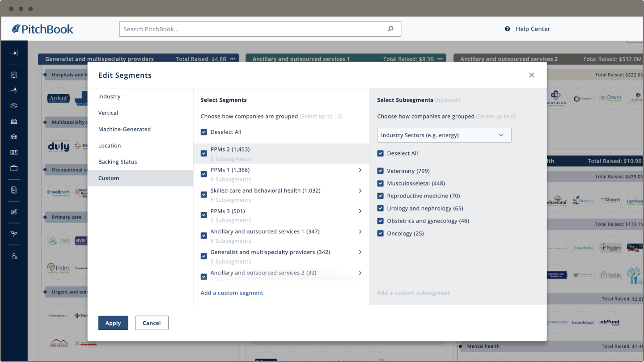This screenshot has width=644, height=362.
Task: Open the bar chart analytics icon in sidebar
Action: (14, 212)
